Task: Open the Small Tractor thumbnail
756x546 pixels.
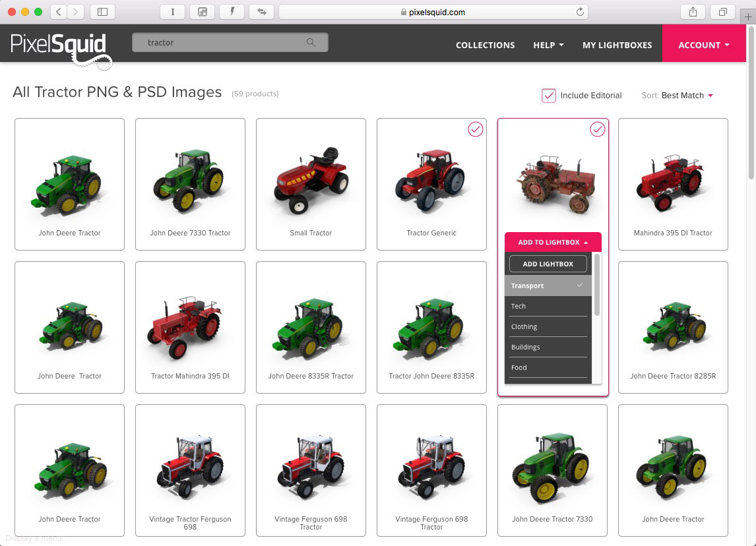Action: coord(311,178)
